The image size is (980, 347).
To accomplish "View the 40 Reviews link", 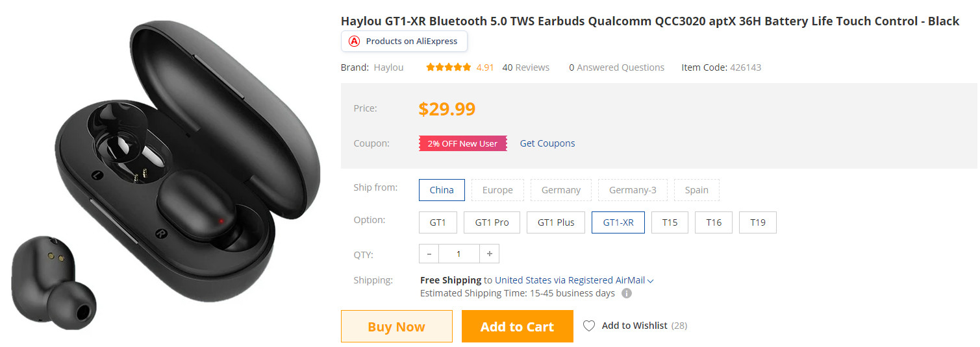I will pyautogui.click(x=525, y=67).
